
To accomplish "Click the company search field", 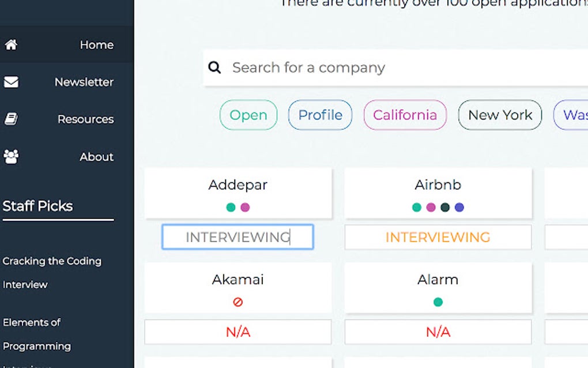I will point(392,67).
